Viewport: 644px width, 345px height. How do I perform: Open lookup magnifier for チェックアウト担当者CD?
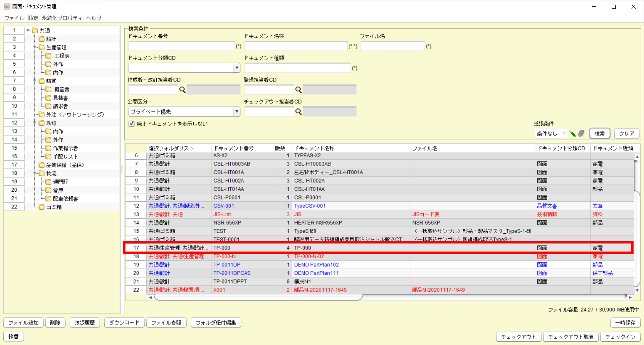pos(298,112)
